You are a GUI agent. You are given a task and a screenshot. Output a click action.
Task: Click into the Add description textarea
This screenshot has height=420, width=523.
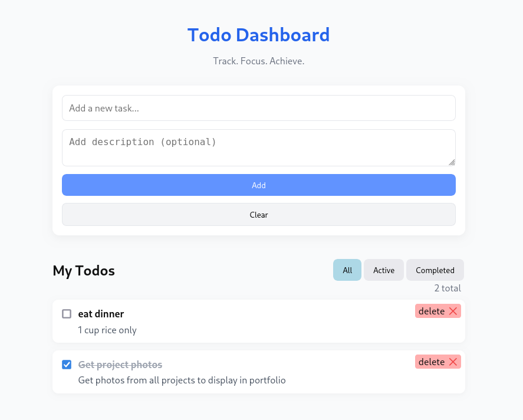259,147
